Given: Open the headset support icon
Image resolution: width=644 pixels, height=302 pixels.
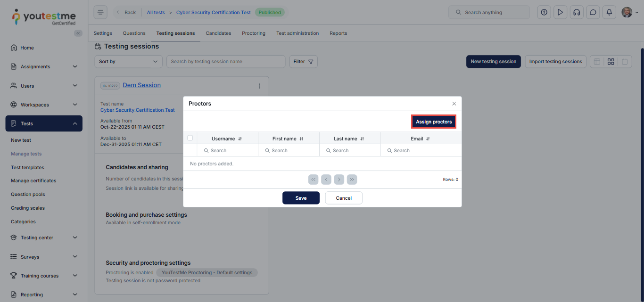Looking at the screenshot, I should point(577,12).
